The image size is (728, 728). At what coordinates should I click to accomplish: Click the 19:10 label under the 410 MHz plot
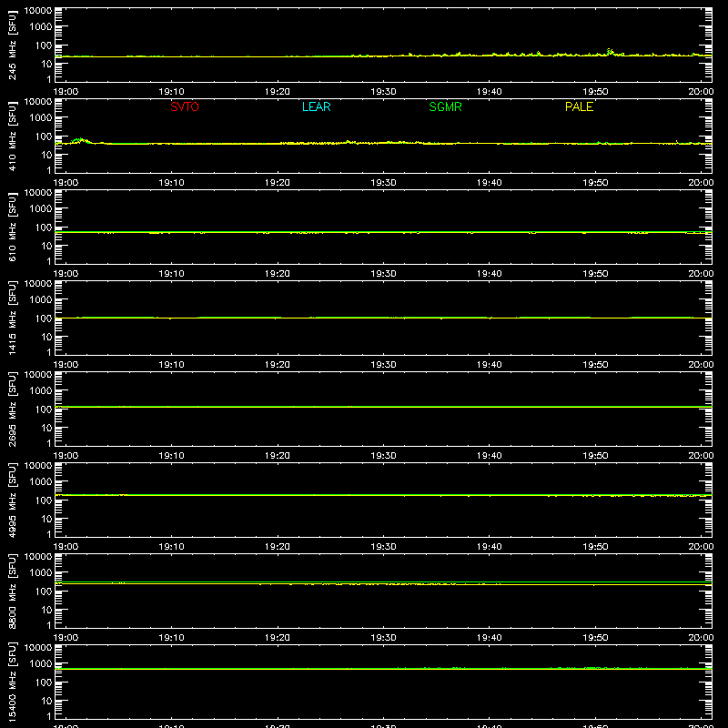171,183
